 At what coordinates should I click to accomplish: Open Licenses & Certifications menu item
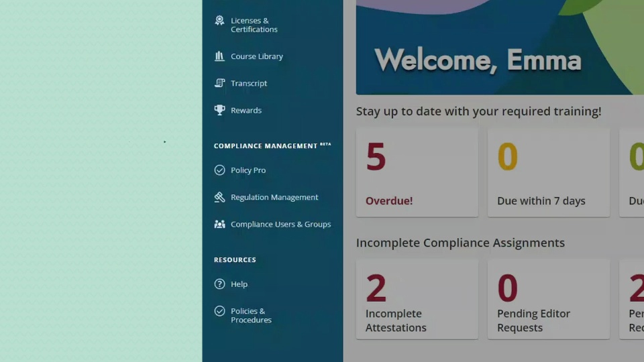click(x=254, y=25)
